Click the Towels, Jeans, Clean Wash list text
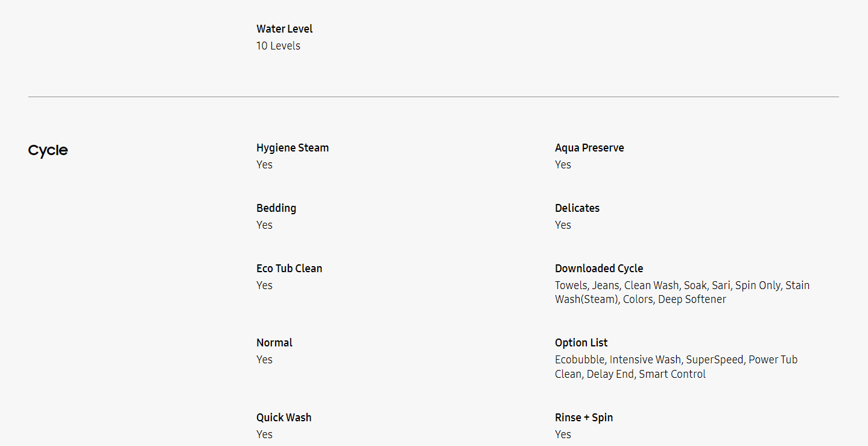The height and width of the screenshot is (446, 868). (x=682, y=292)
